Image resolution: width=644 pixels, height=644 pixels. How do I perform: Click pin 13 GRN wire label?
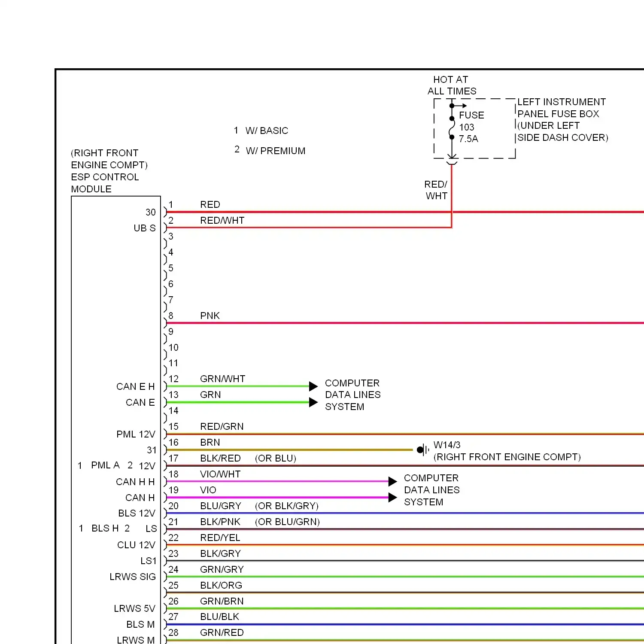210,395
